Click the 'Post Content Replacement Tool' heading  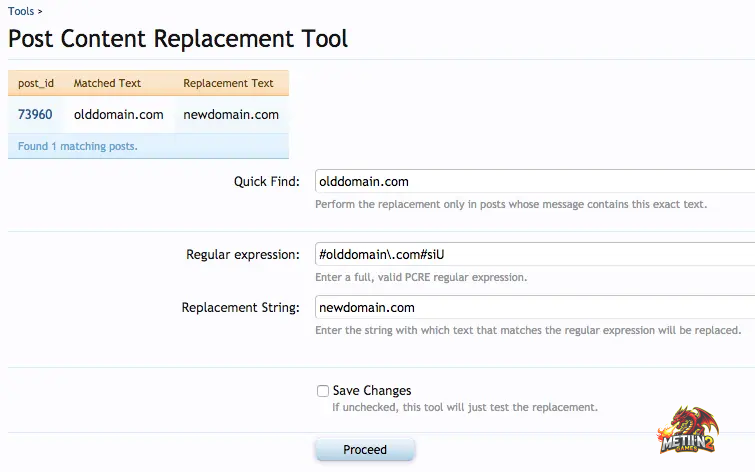pos(178,39)
